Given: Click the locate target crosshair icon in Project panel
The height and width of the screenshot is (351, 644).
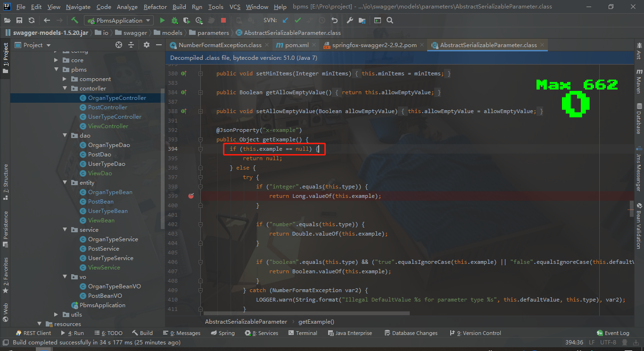Looking at the screenshot, I should click(119, 45).
